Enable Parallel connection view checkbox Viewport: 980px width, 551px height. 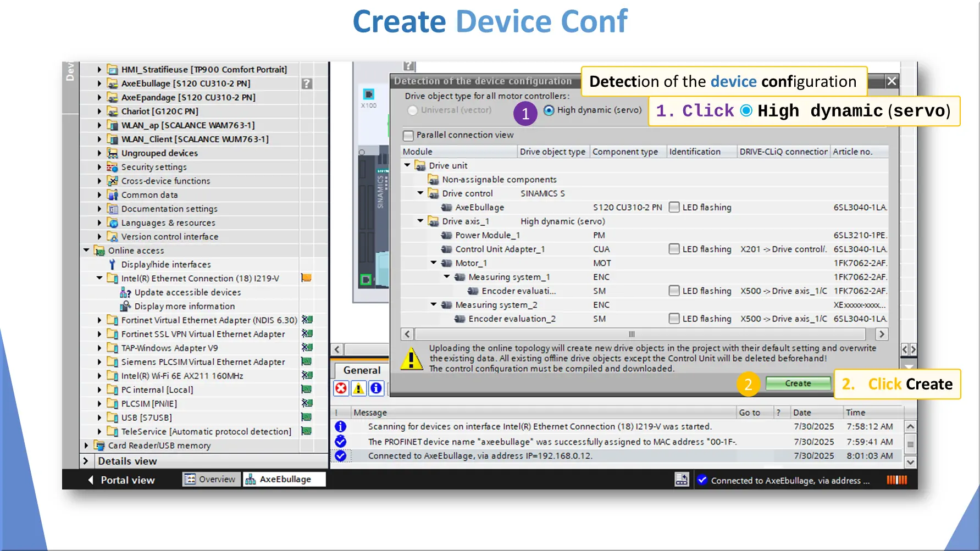coord(408,135)
